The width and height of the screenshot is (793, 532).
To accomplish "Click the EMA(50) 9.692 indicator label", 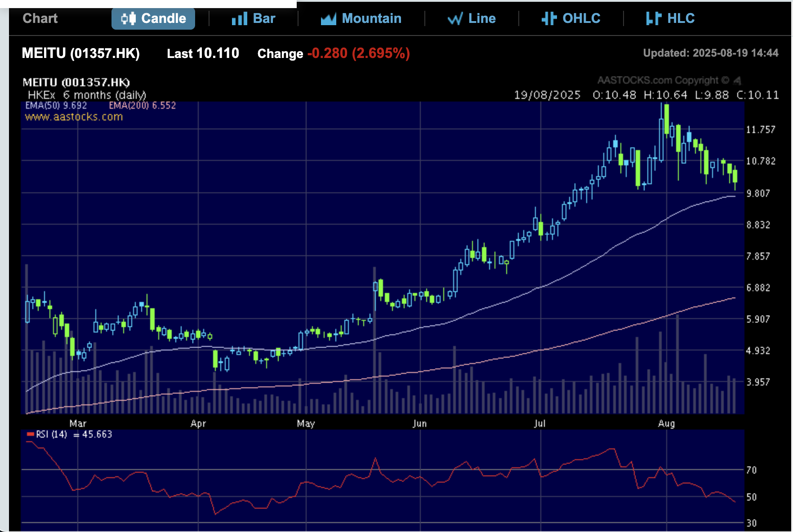I will pos(56,106).
